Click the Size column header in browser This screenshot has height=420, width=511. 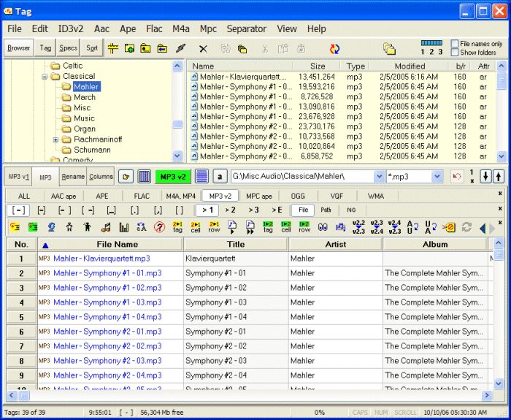[318, 66]
